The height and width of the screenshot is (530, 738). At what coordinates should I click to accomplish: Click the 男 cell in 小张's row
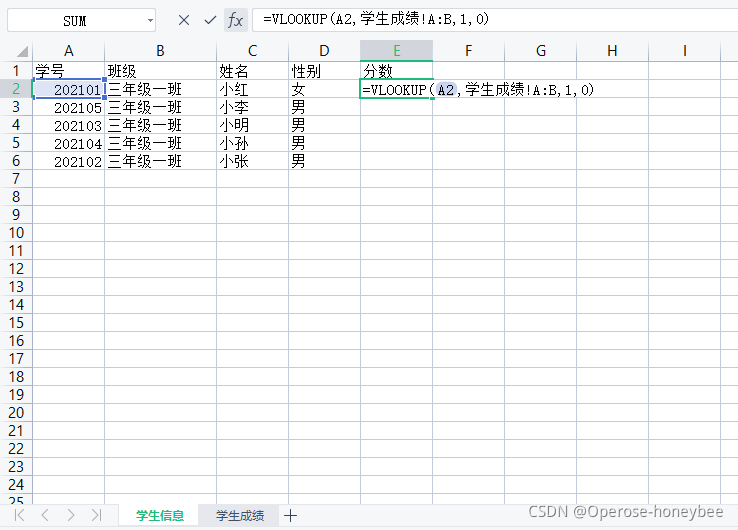coord(324,161)
